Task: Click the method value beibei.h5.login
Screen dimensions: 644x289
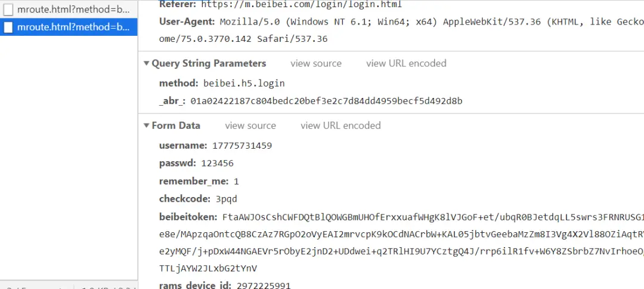Action: pos(244,83)
